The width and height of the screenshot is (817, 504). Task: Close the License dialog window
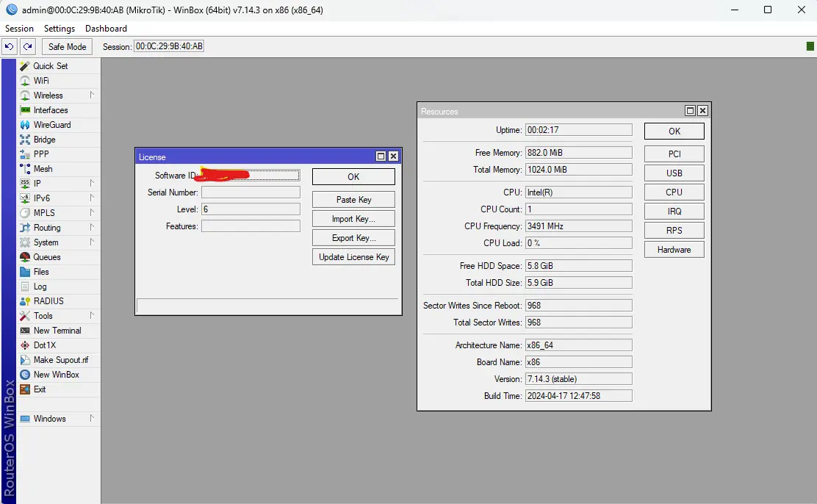[x=393, y=156]
